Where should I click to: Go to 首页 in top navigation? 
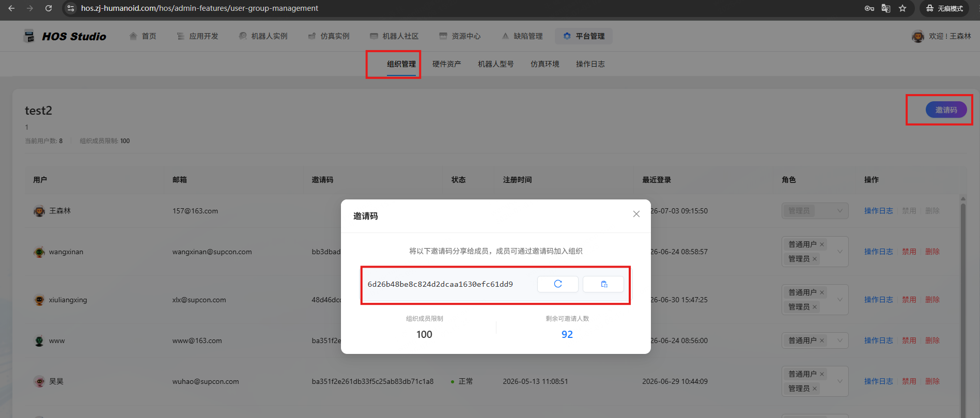[x=143, y=36]
